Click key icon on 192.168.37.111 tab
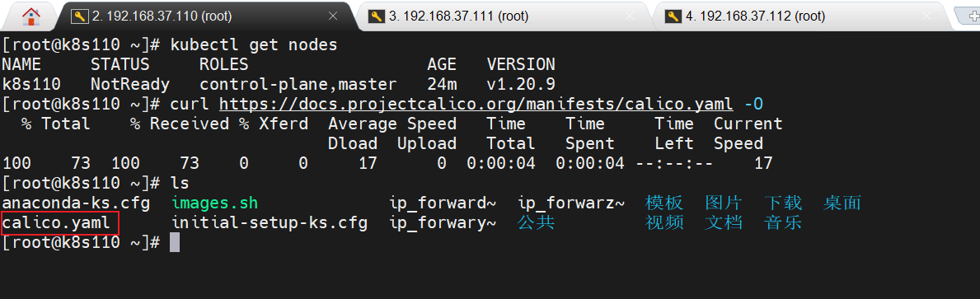This screenshot has width=980, height=299. [x=376, y=16]
